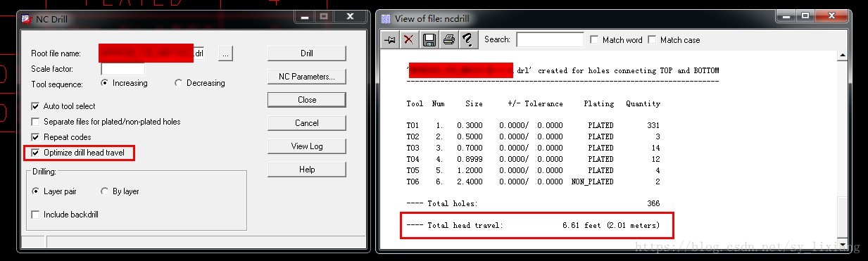Open View Log
Screen dimensions: 868x261
coord(307,146)
